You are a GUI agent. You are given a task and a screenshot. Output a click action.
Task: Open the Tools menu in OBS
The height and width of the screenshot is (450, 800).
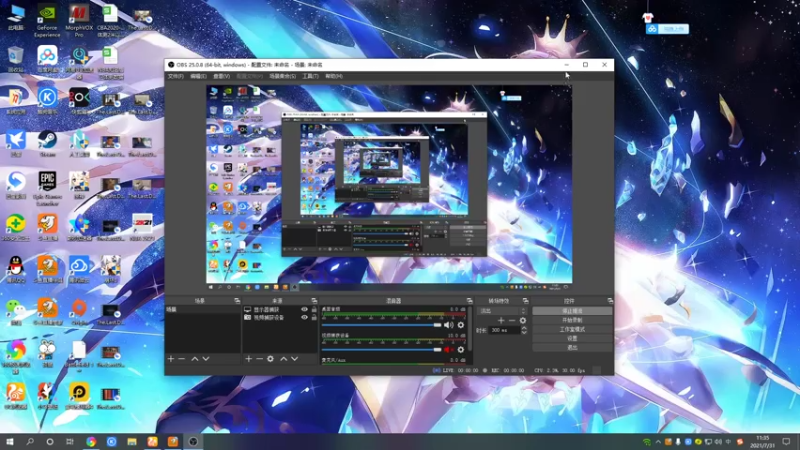[x=310, y=76]
